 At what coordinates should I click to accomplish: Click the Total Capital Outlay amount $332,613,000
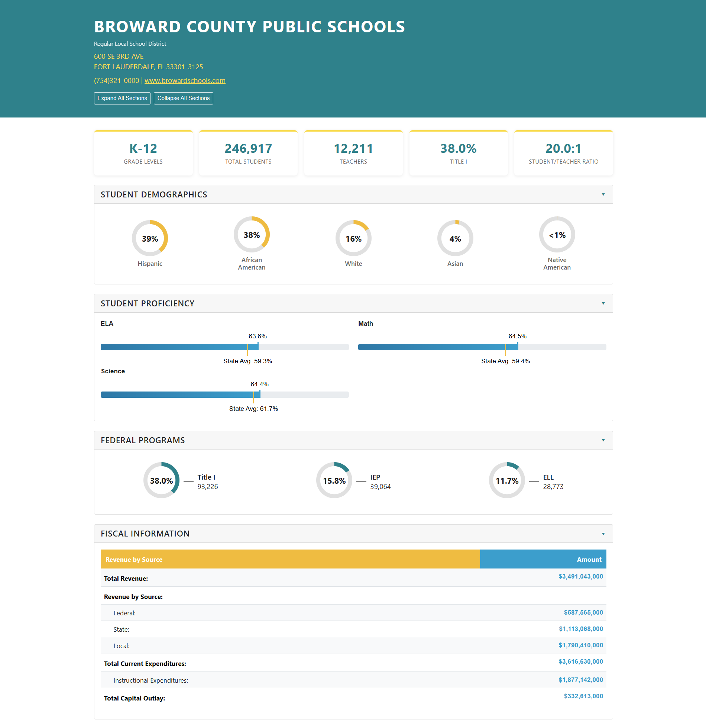point(583,696)
